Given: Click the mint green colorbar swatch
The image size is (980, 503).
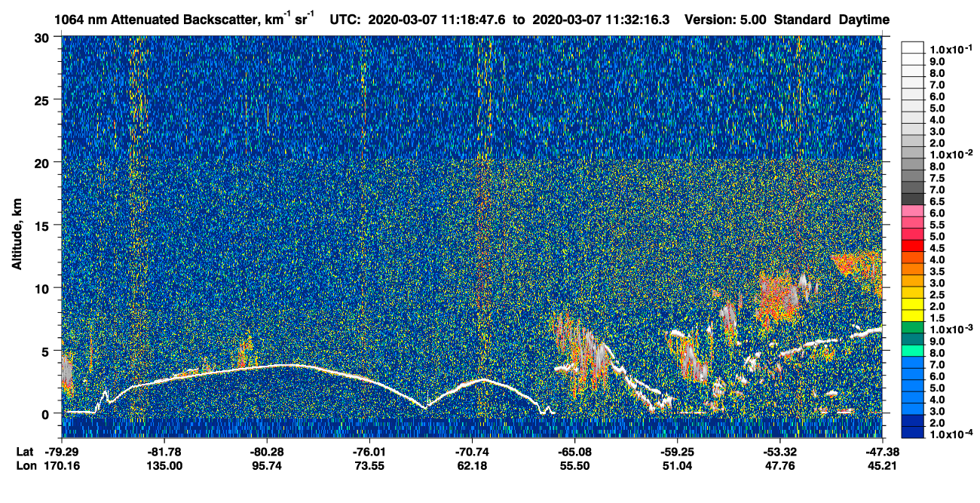Looking at the screenshot, I should tap(913, 351).
